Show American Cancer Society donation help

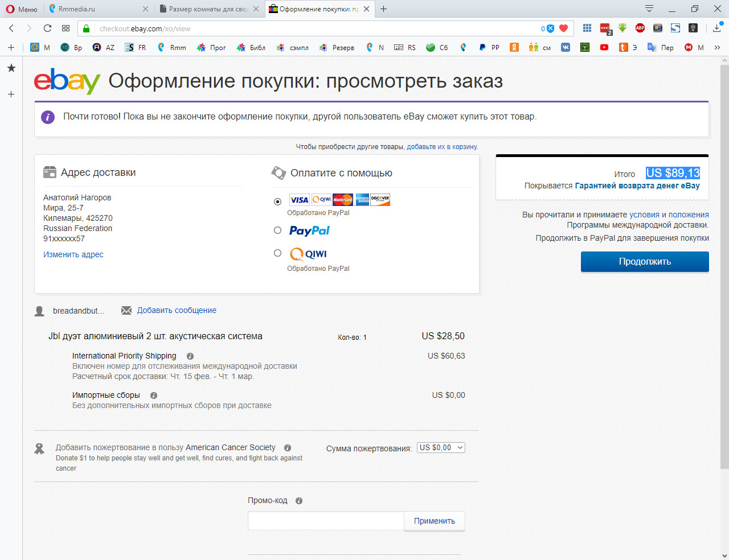(288, 448)
